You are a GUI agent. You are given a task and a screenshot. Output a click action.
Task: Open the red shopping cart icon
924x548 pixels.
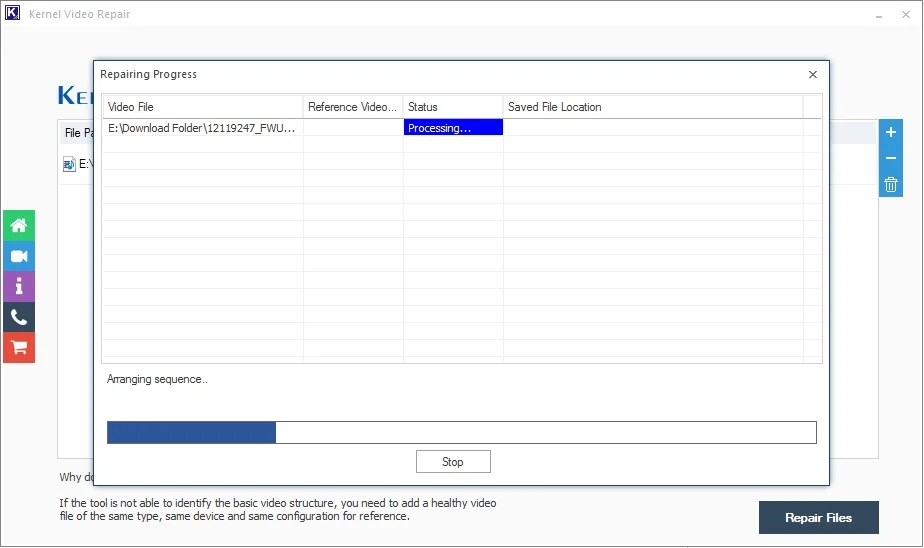[x=19, y=348]
